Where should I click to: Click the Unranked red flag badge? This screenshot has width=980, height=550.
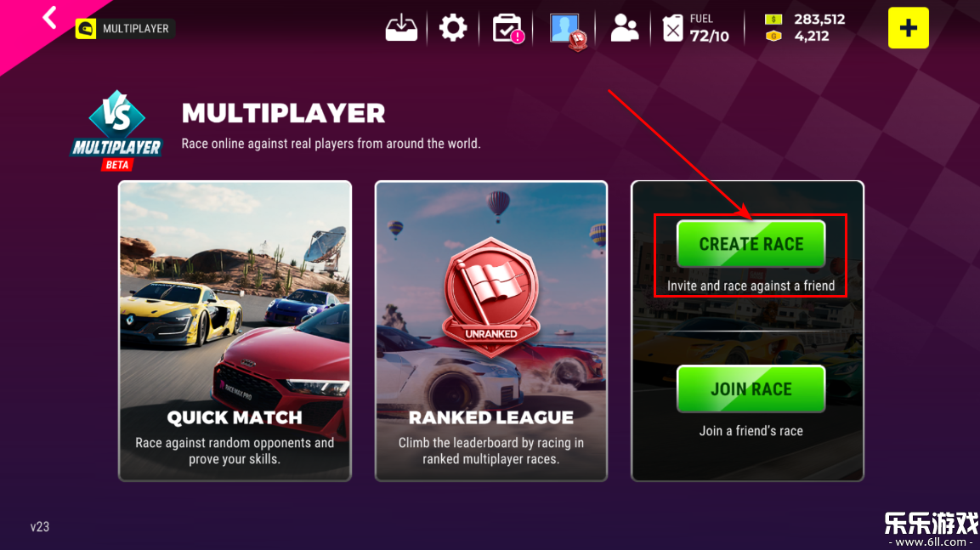point(491,295)
